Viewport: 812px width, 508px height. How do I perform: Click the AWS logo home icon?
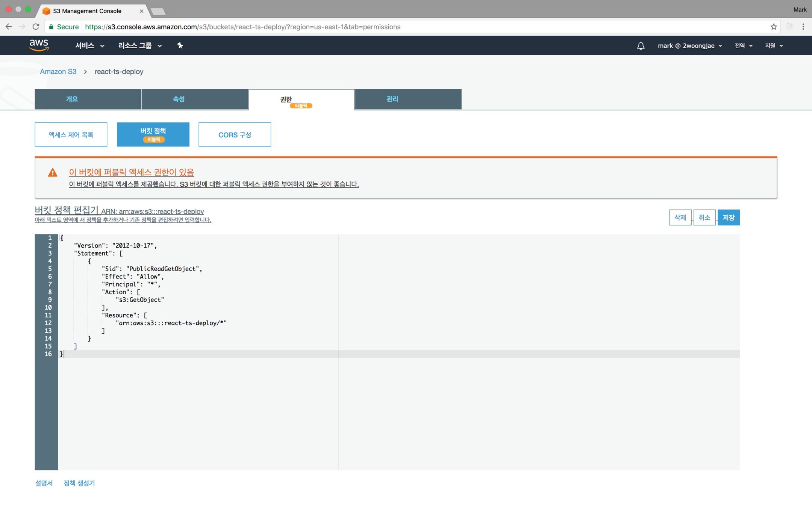coord(39,45)
